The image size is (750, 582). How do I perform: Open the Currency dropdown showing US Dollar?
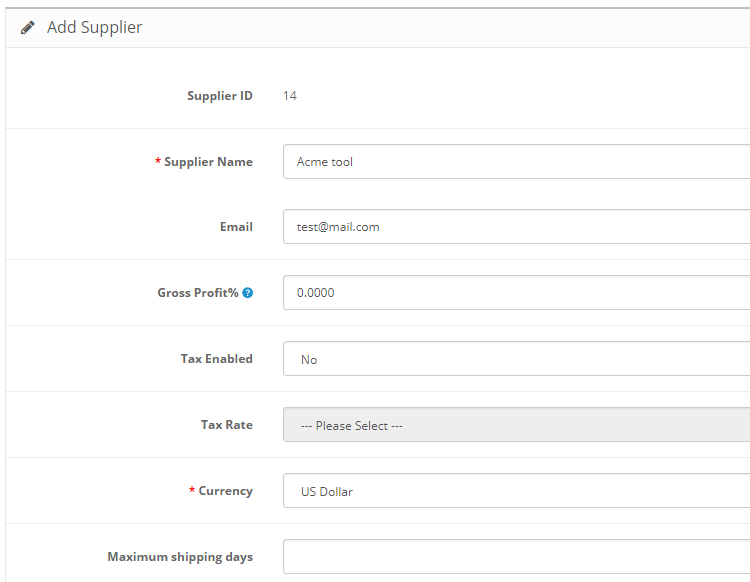pyautogui.click(x=516, y=491)
